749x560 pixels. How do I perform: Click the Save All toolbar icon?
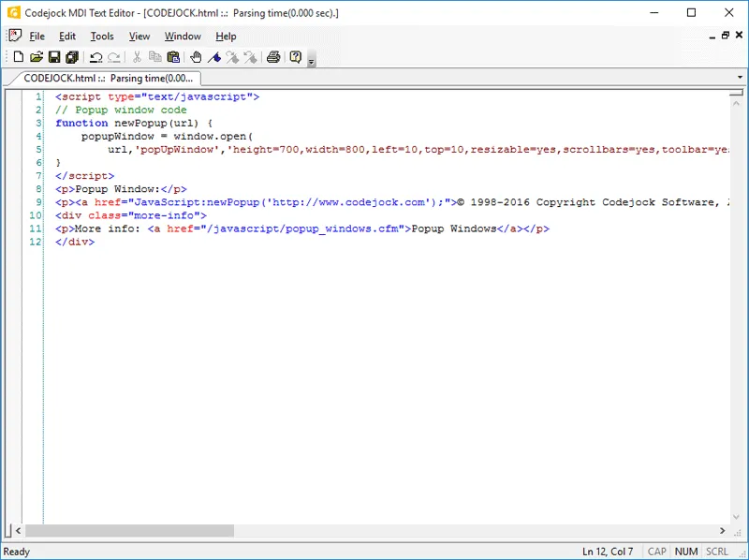[72, 57]
